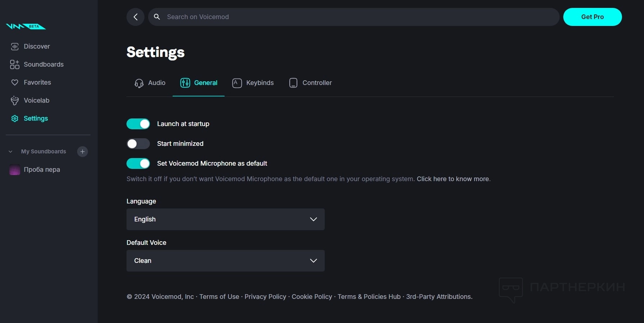Expand the Default Voice dropdown

[x=225, y=261]
